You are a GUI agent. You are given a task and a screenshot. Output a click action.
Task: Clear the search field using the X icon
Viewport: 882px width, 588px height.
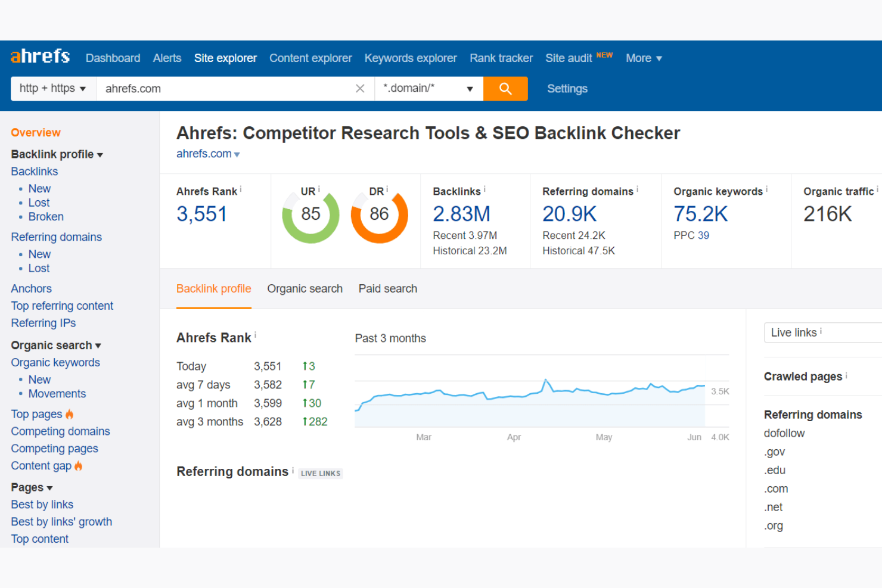pyautogui.click(x=360, y=88)
